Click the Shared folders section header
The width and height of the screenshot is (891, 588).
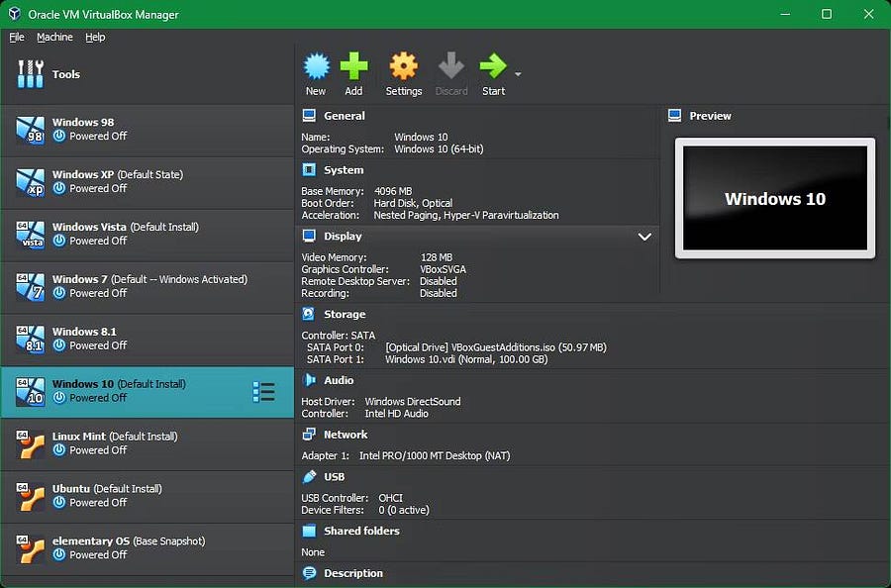click(x=361, y=531)
